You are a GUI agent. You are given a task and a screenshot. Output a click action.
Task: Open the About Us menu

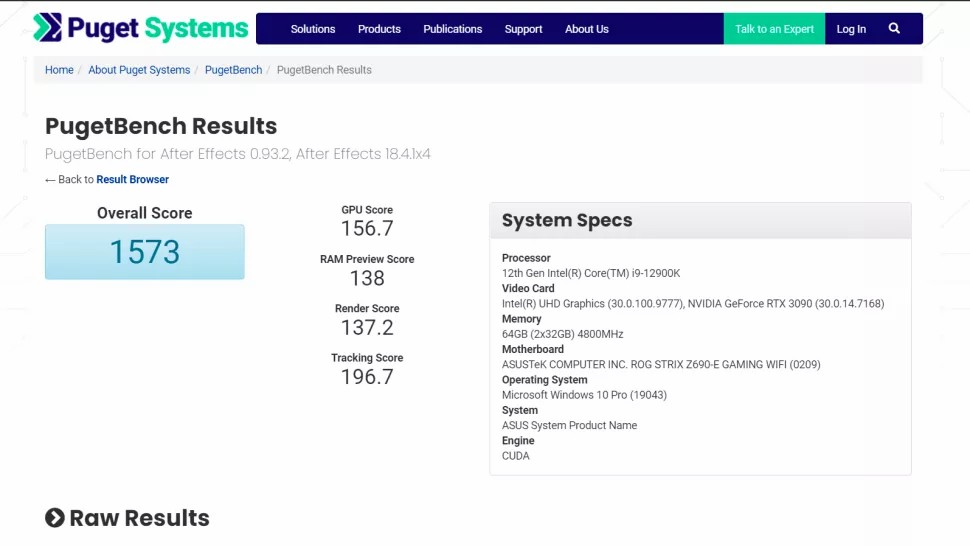pyautogui.click(x=586, y=29)
